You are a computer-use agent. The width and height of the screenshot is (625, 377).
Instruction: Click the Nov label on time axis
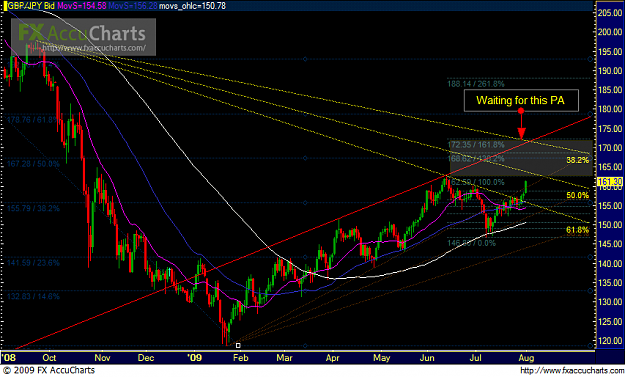(x=102, y=357)
